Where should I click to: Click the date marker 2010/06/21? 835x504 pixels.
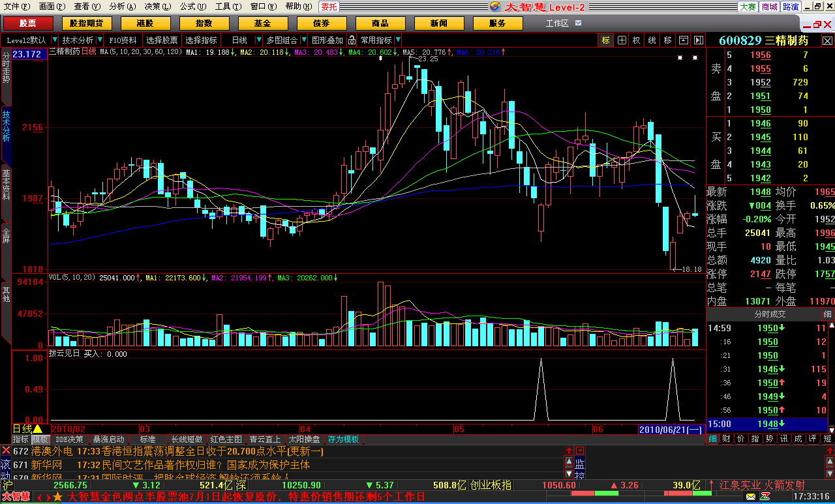click(x=671, y=429)
